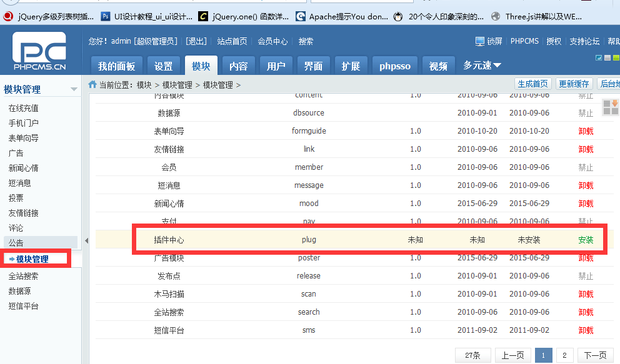
Task: Click the home icon in the breadcrumb
Action: click(92, 85)
